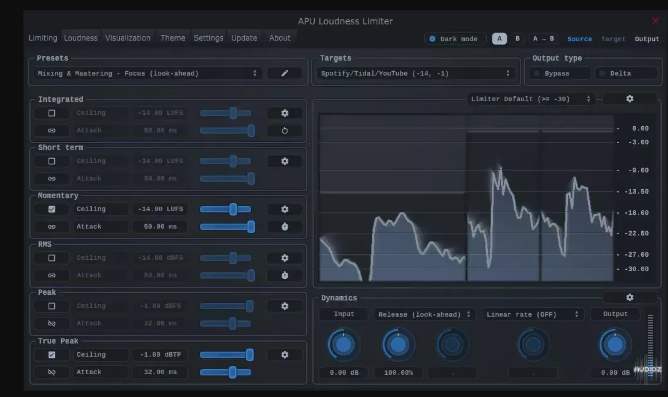Open Integrated ceiling gear settings
Viewport: 668px width, 397px height.
coord(285,113)
